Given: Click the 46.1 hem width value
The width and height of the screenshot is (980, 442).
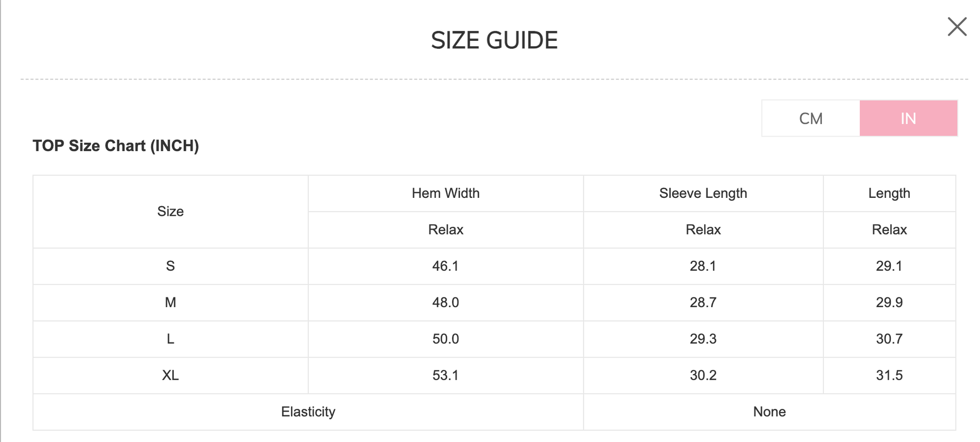Looking at the screenshot, I should point(445,266).
